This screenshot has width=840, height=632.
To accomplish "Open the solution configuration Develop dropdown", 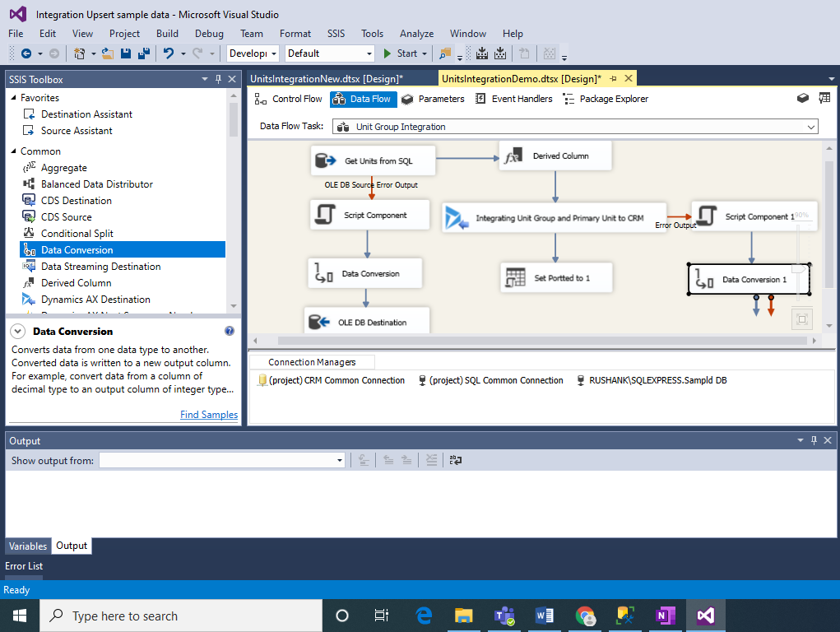I will tap(253, 53).
